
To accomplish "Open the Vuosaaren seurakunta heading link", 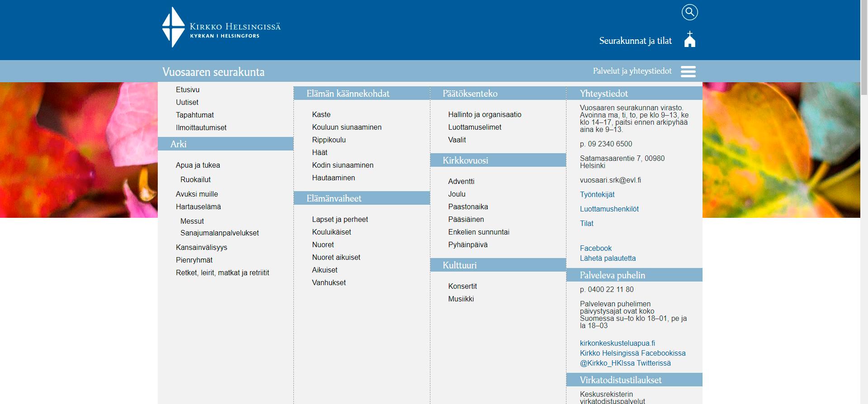I will click(x=213, y=72).
